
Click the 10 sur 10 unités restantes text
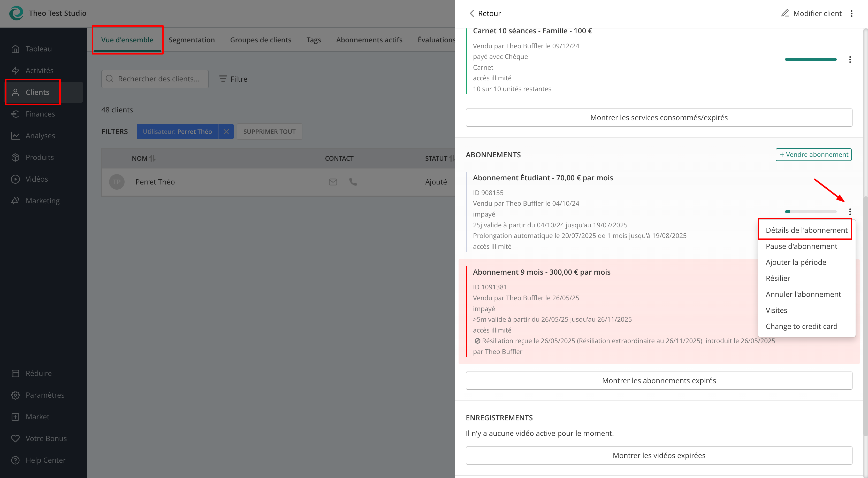point(512,89)
